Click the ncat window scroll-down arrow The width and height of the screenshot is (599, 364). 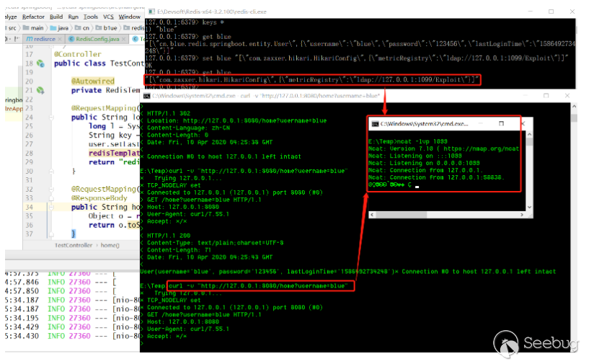tap(530, 208)
